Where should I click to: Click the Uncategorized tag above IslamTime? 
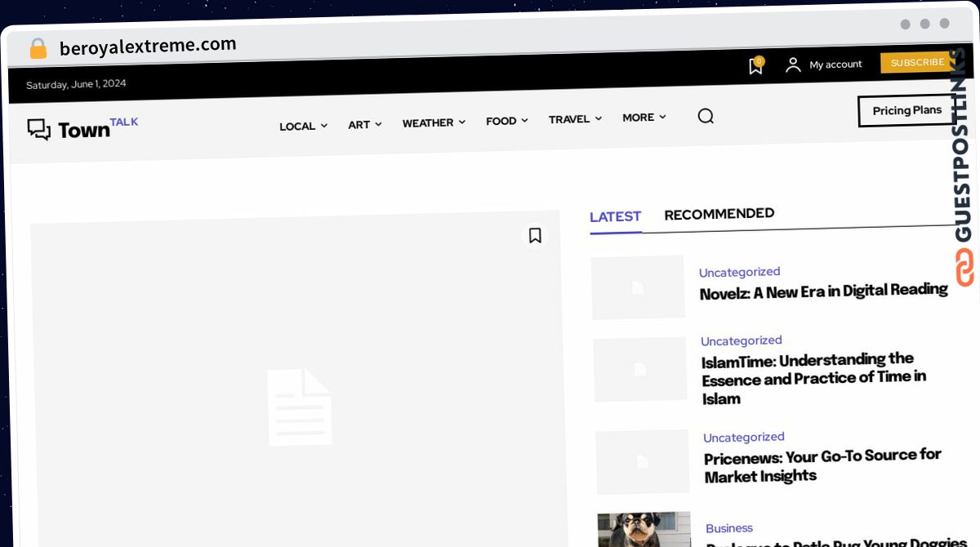[x=742, y=340]
